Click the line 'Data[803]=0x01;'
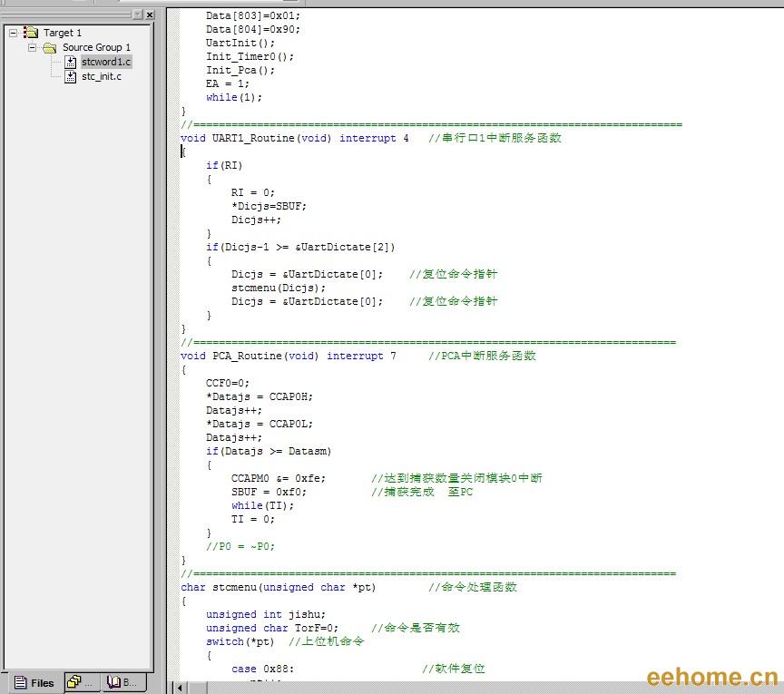 (253, 15)
